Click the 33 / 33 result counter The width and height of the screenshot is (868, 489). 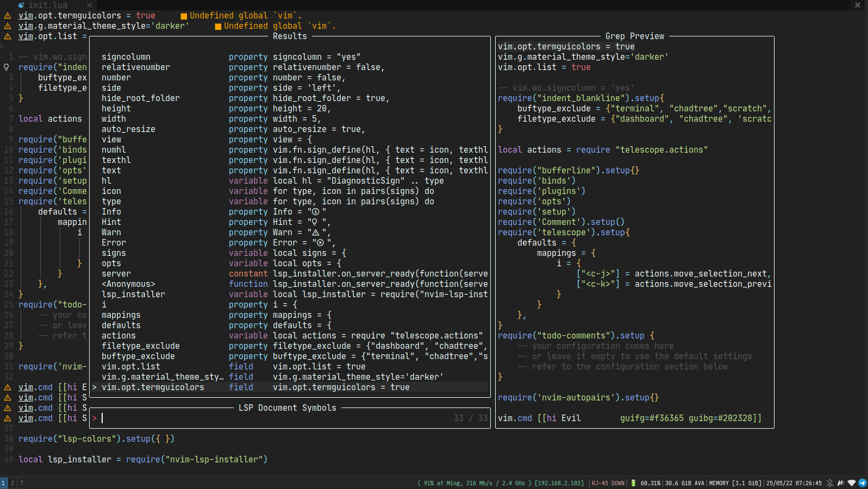pos(471,418)
